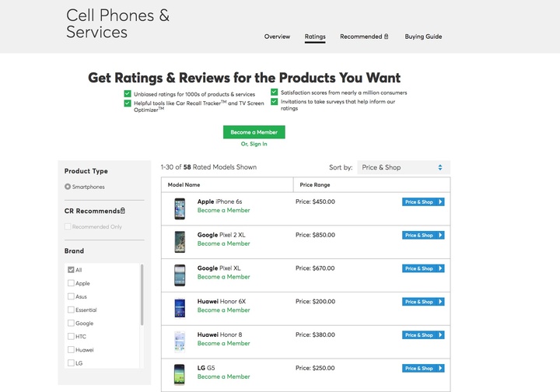Click the Cell Phones & Services heading
The height and width of the screenshot is (392, 560).
coord(118,23)
